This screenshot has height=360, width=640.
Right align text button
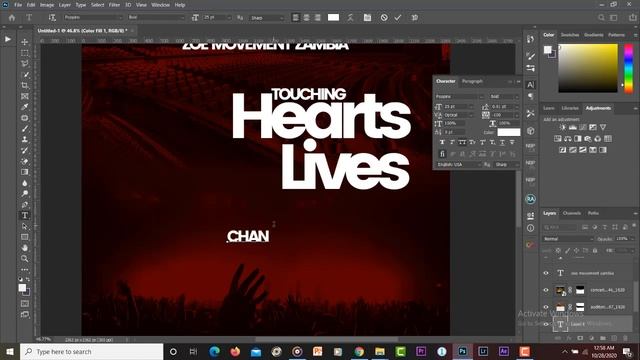[318, 18]
